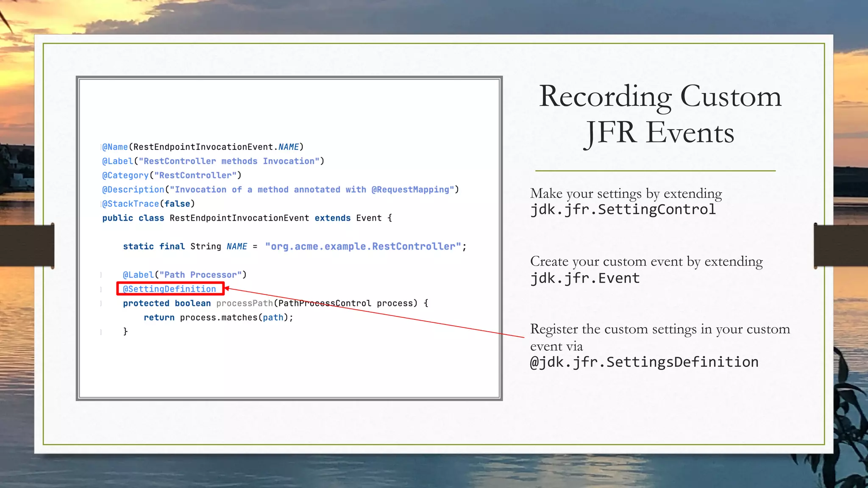The width and height of the screenshot is (868, 488).
Task: Click the @Label("RestController methods Invocation") line
Action: [x=213, y=161]
